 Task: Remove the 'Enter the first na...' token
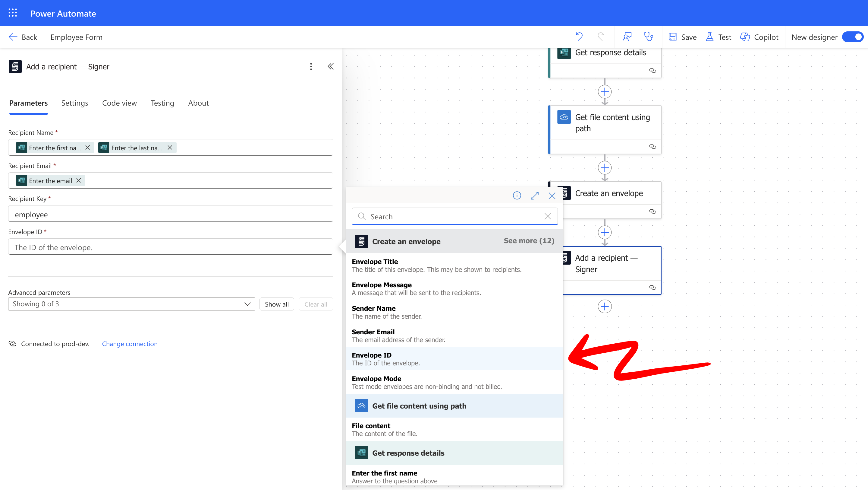coord(88,147)
